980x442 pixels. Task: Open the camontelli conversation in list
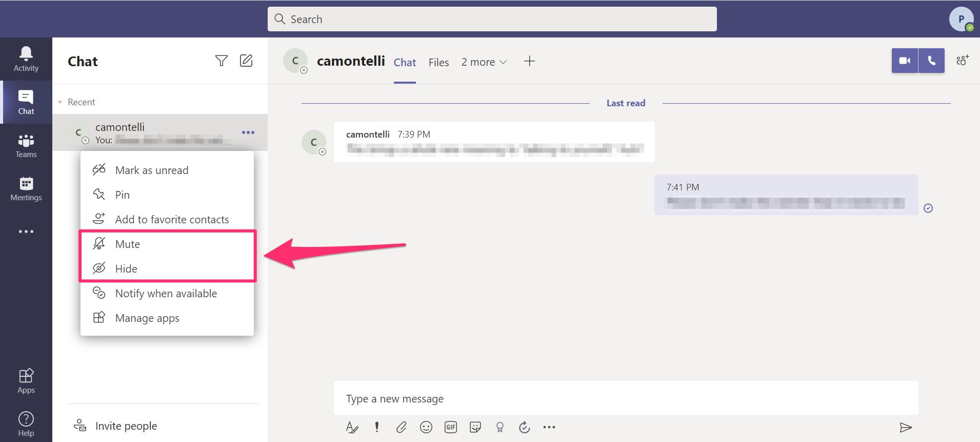[160, 132]
